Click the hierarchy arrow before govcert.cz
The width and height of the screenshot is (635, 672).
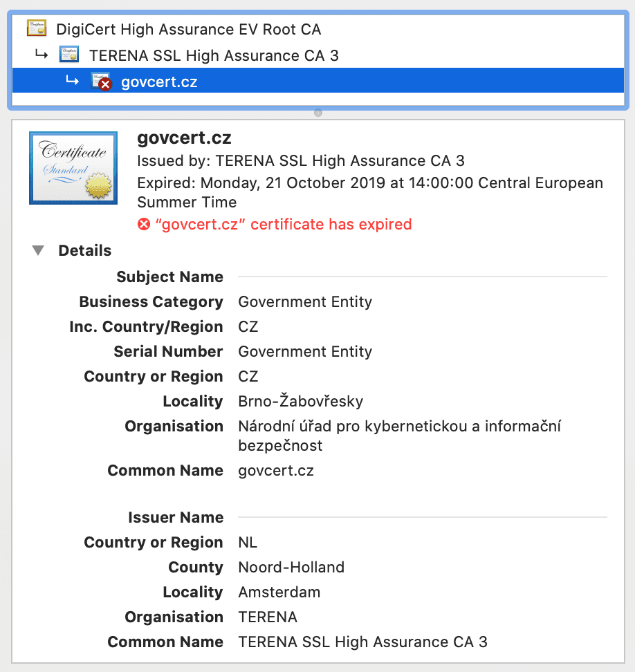coord(73,81)
